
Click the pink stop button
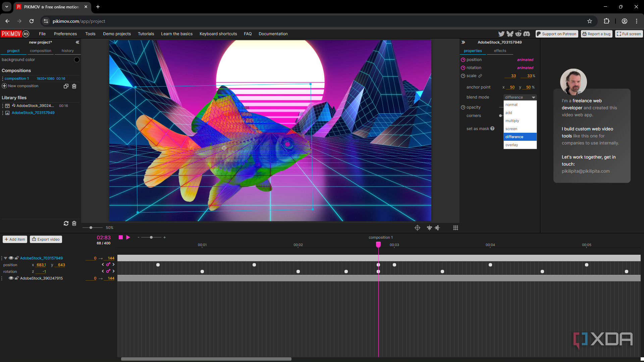[x=121, y=237]
